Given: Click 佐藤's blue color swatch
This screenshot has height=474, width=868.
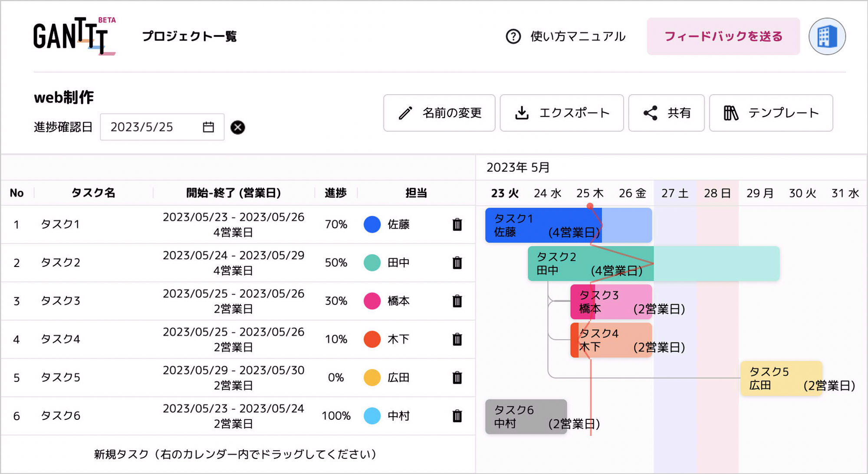Looking at the screenshot, I should coord(372,224).
